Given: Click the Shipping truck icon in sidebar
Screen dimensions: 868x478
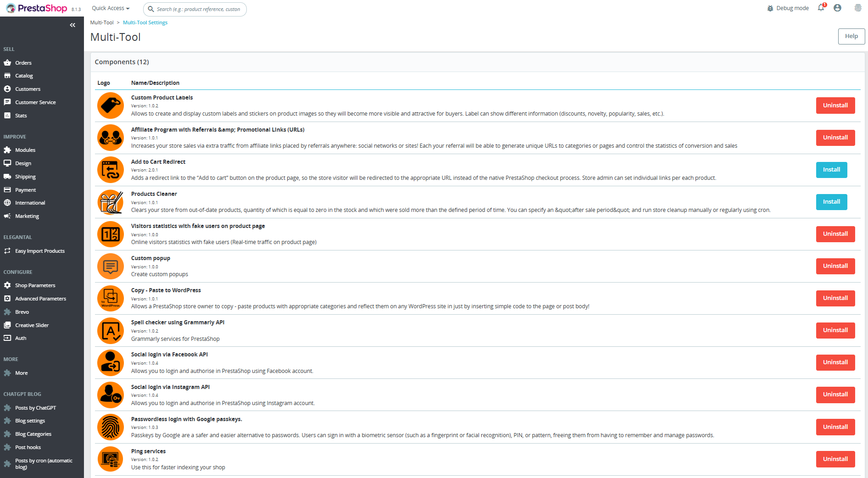Looking at the screenshot, I should (x=7, y=177).
